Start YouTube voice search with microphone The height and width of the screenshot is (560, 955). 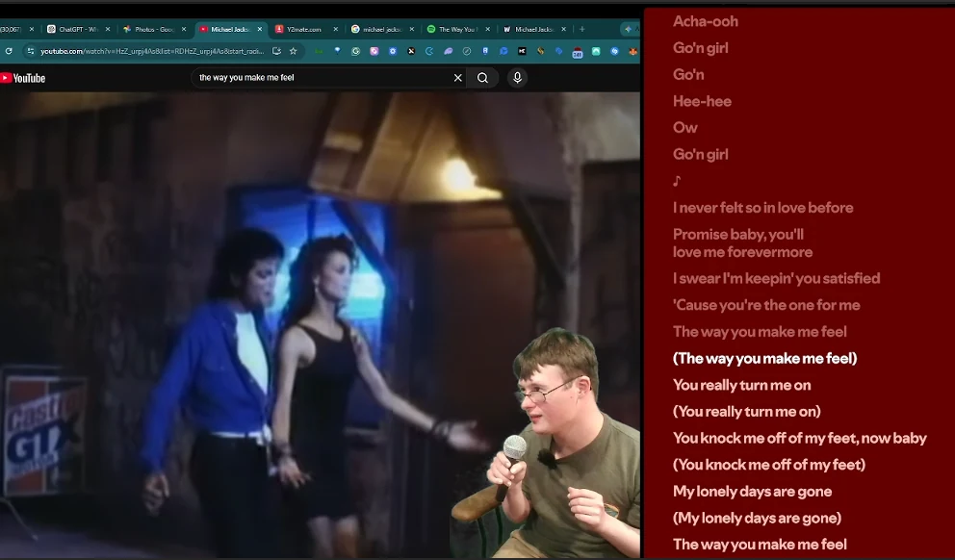[x=517, y=78]
